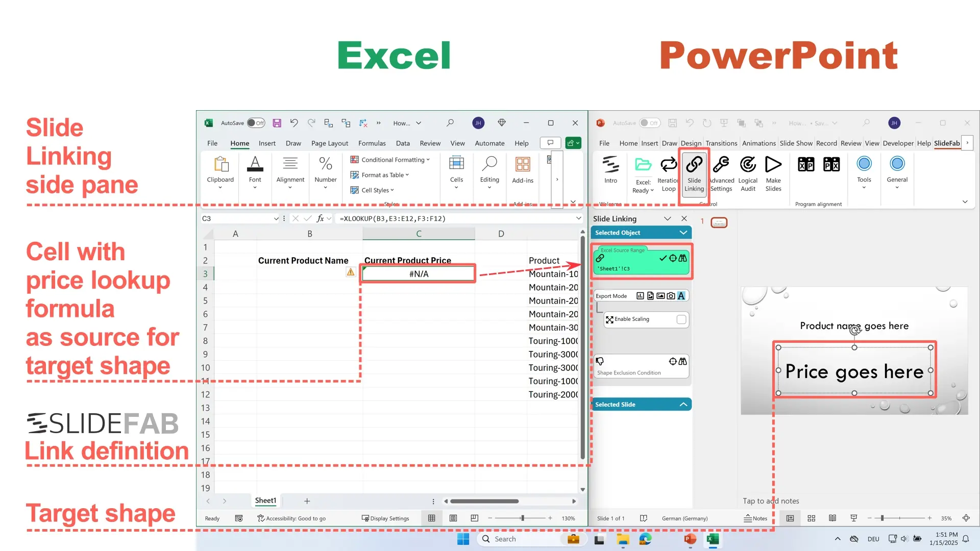Click the Excel search magnifier icon

pyautogui.click(x=450, y=123)
